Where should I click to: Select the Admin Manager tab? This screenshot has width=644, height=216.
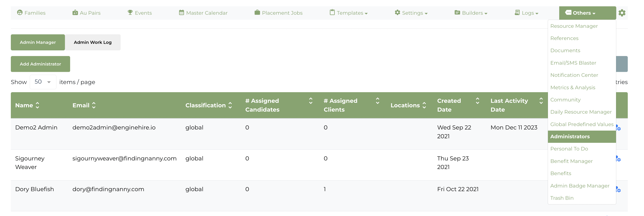[38, 42]
